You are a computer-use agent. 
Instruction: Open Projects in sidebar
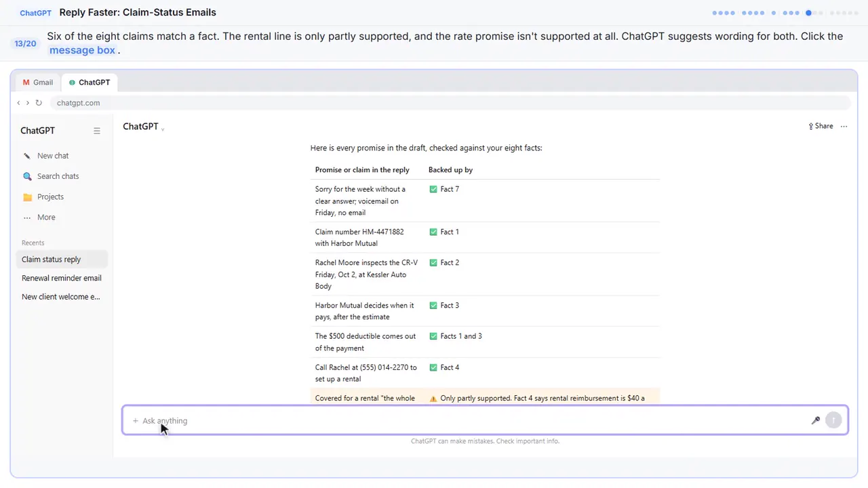click(x=61, y=197)
